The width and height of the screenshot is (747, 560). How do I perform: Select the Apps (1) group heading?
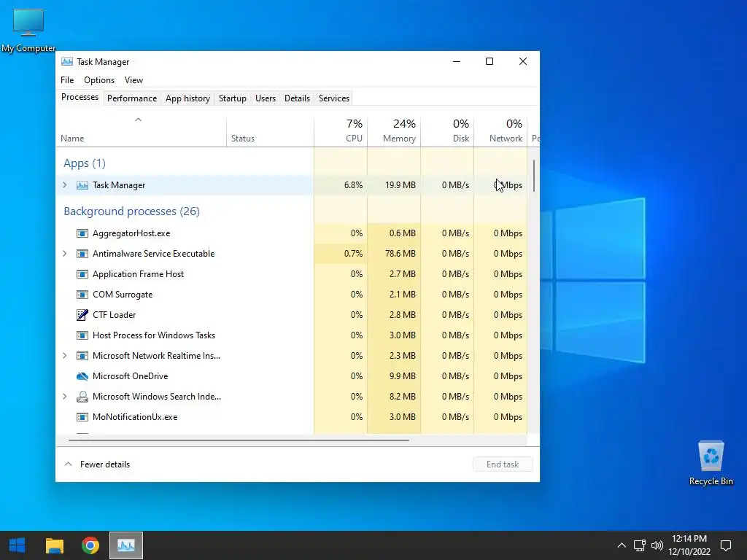point(85,163)
